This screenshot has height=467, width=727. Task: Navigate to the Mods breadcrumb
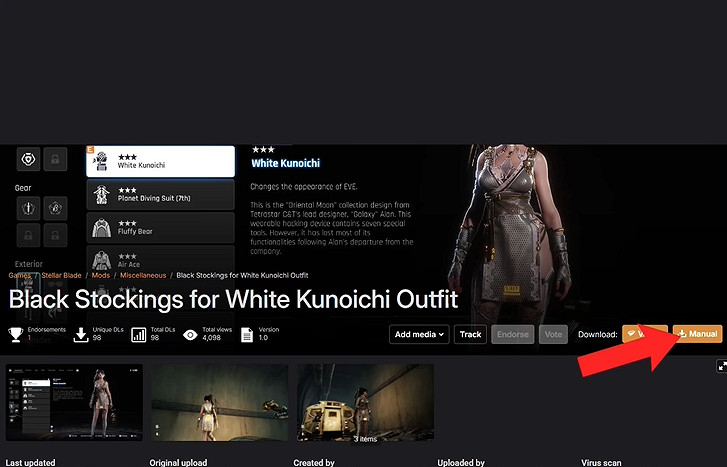(101, 275)
